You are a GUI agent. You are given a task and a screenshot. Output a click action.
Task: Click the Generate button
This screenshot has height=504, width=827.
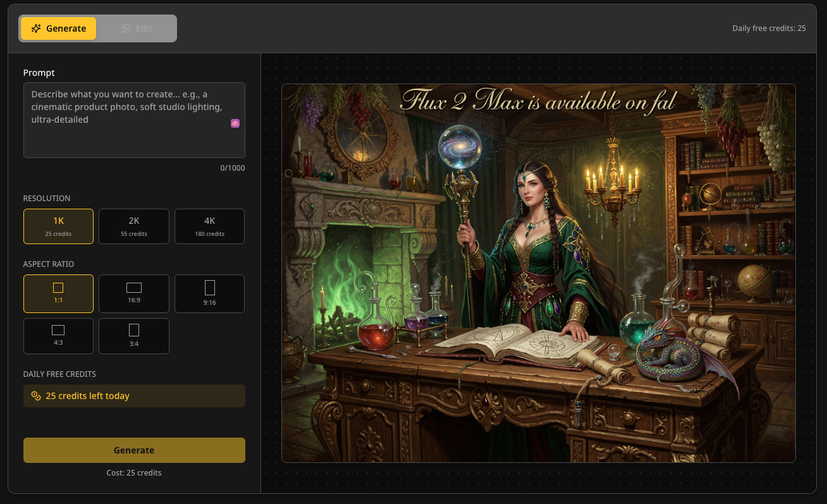[x=134, y=450]
